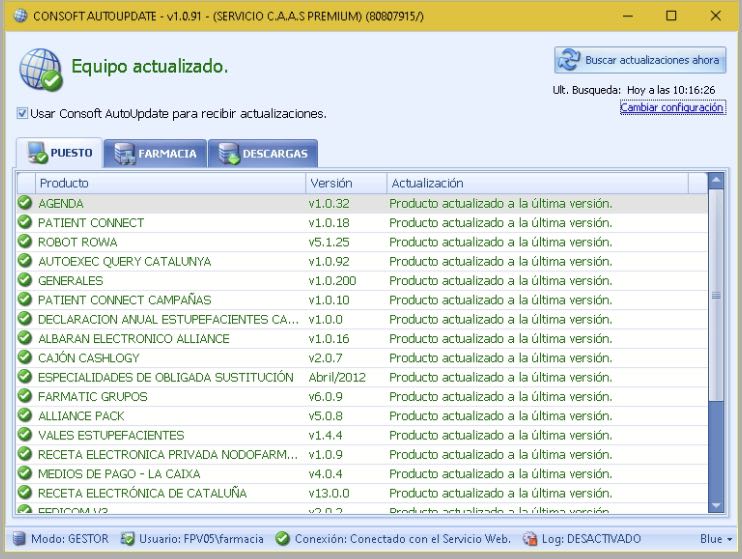Viewport: 742px width, 559px height.
Task: Click the Abril/2012 version value
Action: pos(337,378)
